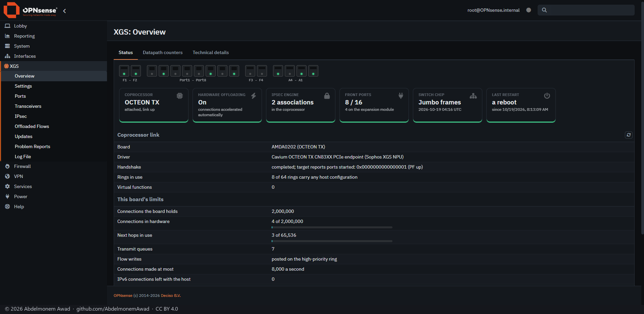Expand the System menu section
Viewport: 644px width, 314px height.
pyautogui.click(x=54, y=46)
